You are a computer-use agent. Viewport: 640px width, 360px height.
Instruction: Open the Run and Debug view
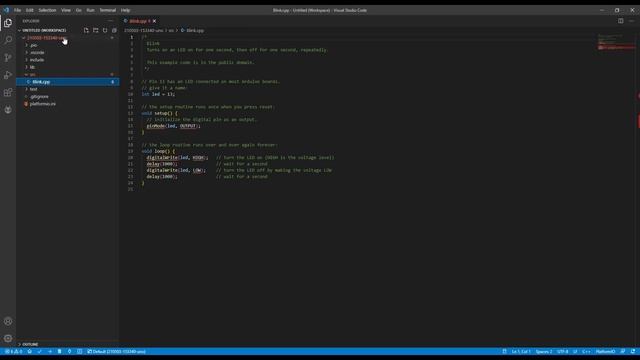[x=8, y=75]
